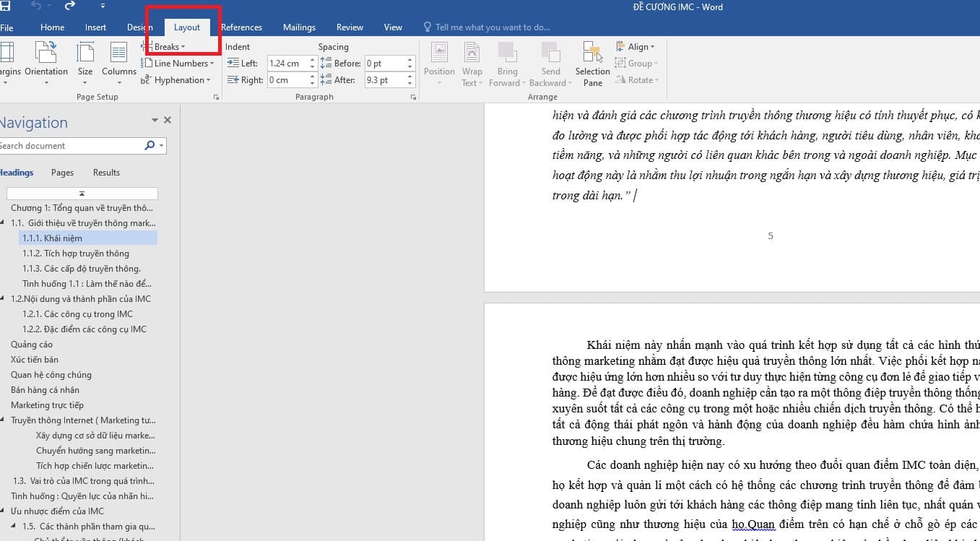
Task: Click the Spacing After icon
Action: 325,80
